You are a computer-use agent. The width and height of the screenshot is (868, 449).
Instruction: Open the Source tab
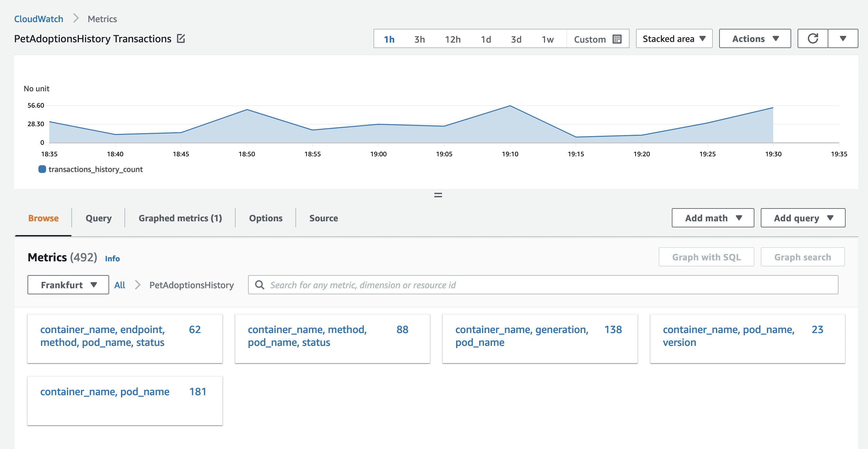(323, 218)
